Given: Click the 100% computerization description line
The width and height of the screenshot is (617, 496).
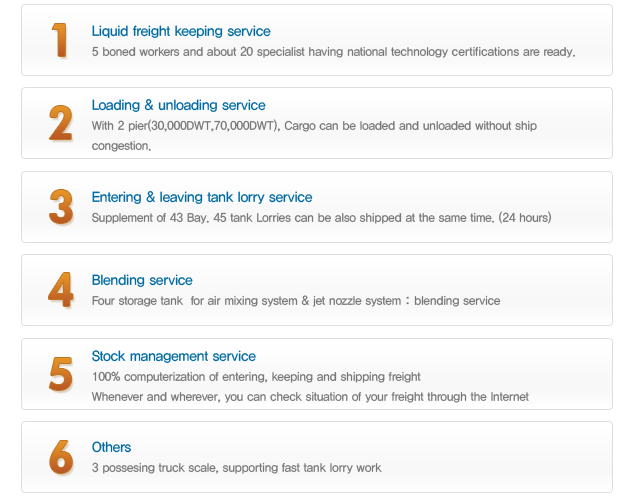Looking at the screenshot, I should (x=256, y=377).
